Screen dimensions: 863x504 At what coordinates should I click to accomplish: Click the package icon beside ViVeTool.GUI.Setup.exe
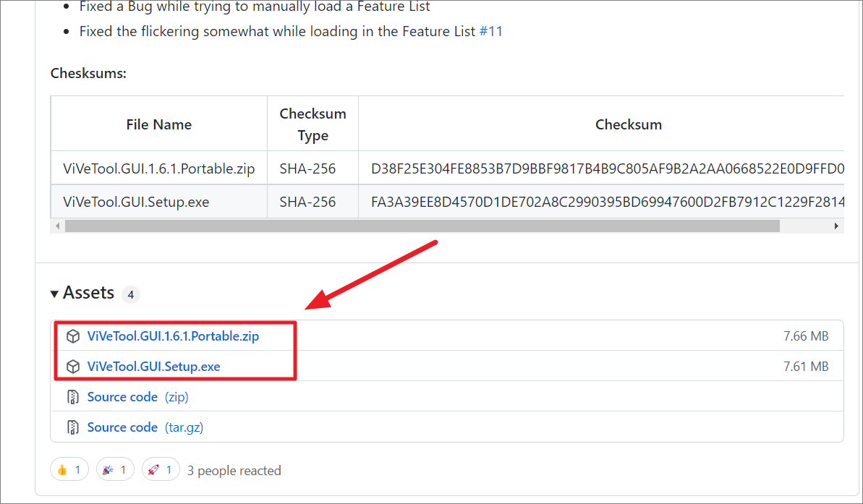(73, 366)
